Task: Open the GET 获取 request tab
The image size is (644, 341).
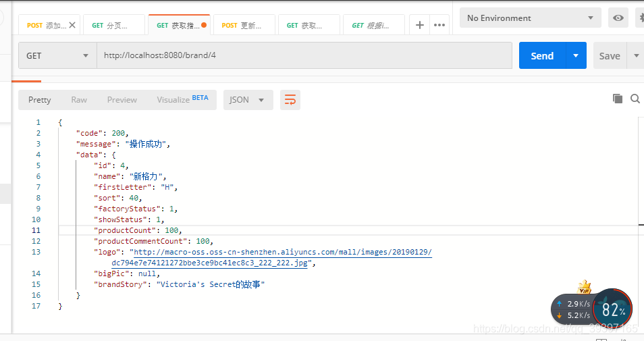Action: coord(309,26)
